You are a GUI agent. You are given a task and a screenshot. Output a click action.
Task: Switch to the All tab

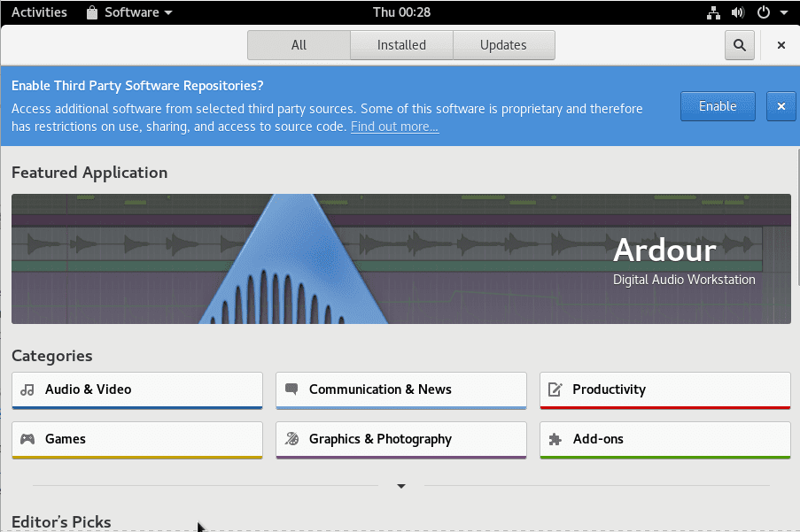pyautogui.click(x=299, y=45)
